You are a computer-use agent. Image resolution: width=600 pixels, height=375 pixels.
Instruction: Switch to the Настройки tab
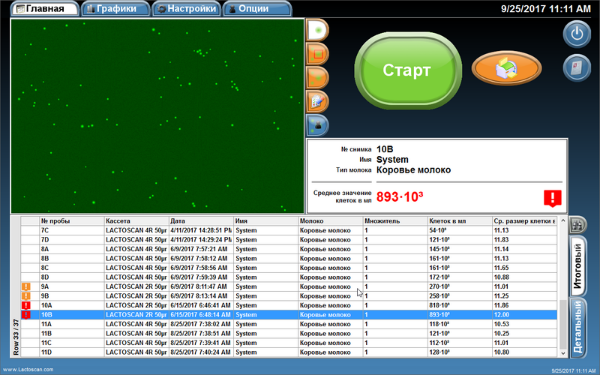(187, 9)
